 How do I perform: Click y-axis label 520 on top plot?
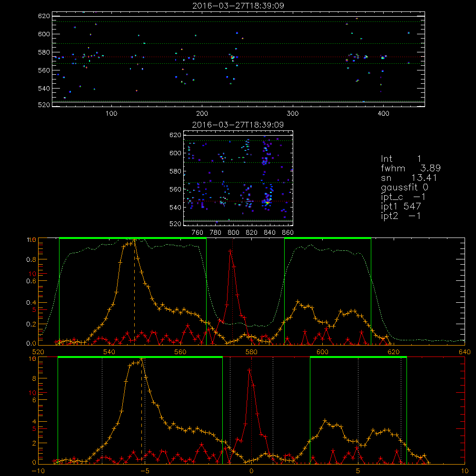click(x=44, y=105)
